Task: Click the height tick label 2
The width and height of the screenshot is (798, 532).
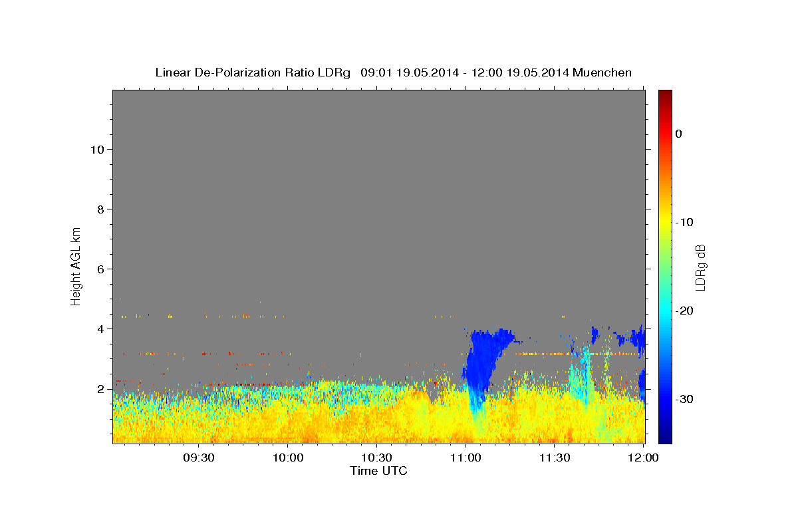Action: [101, 389]
